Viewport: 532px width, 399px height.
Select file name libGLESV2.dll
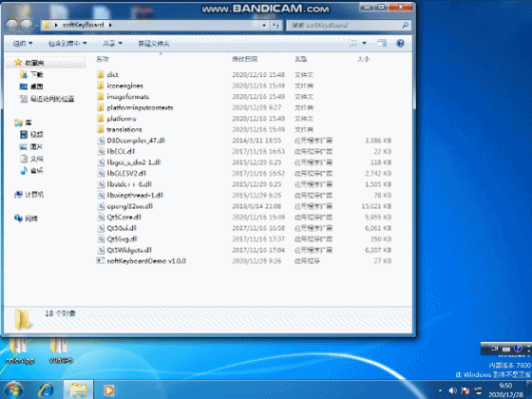(126, 173)
